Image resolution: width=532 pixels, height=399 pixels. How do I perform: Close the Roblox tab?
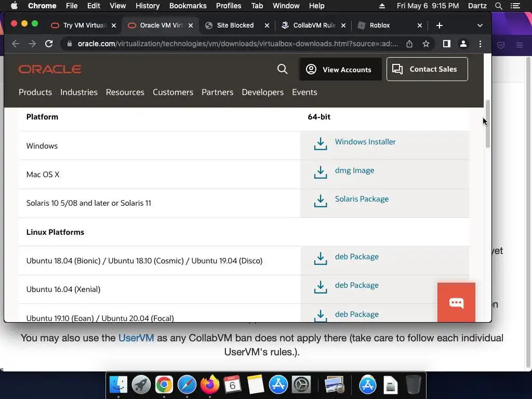(420, 25)
